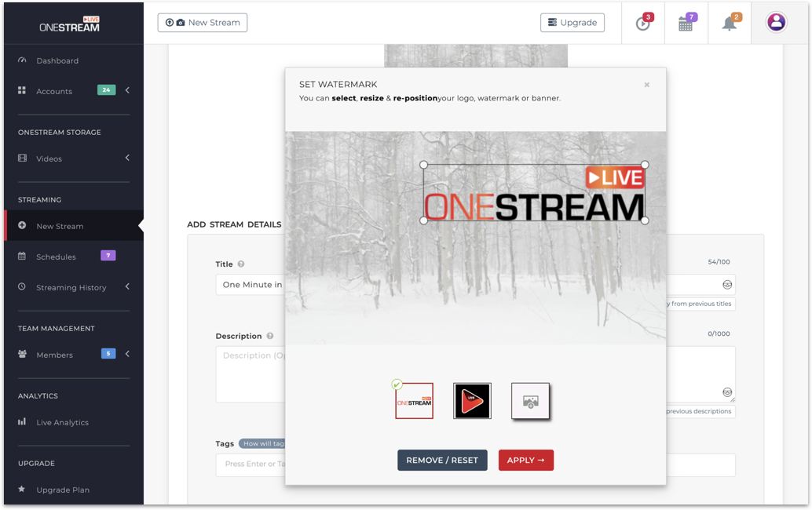
Task: Click the emoji icon in Title field
Action: 727,285
